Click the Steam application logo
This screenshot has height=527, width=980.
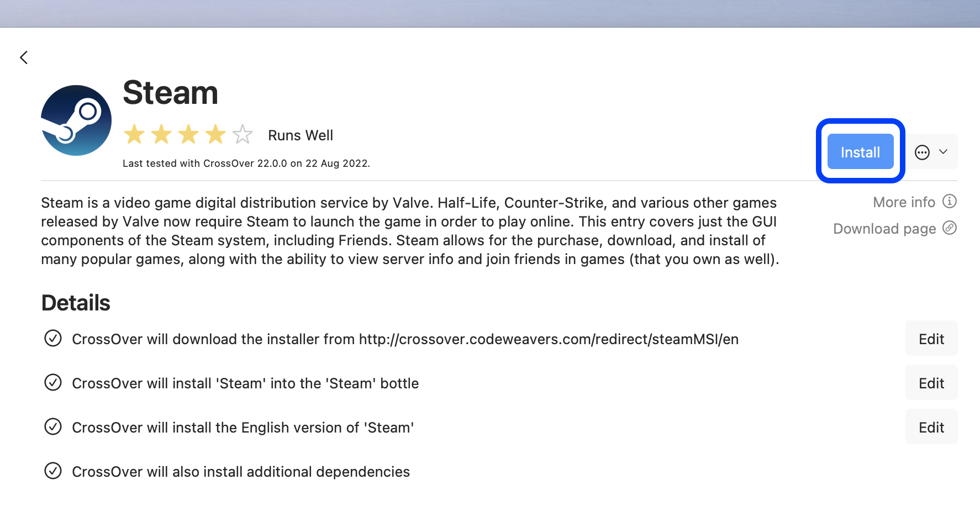pos(76,120)
